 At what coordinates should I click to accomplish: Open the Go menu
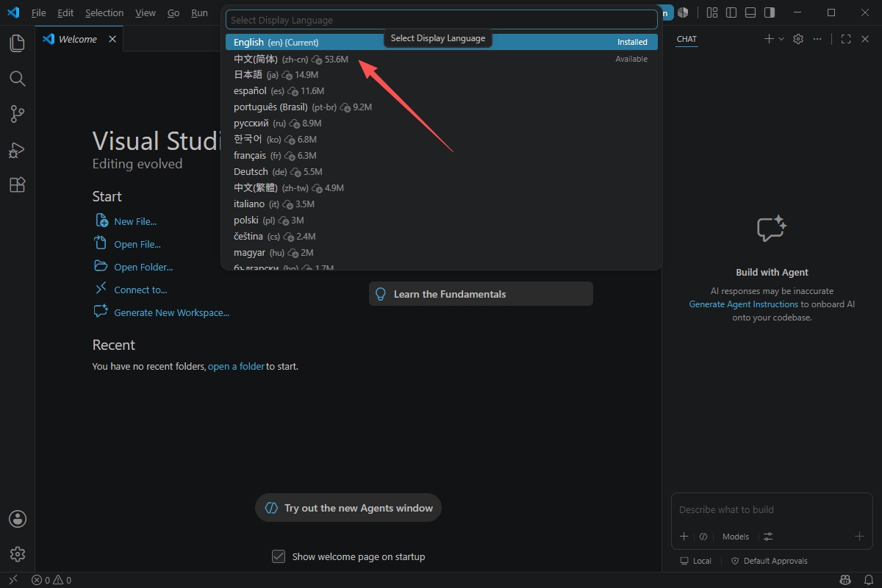pos(173,12)
